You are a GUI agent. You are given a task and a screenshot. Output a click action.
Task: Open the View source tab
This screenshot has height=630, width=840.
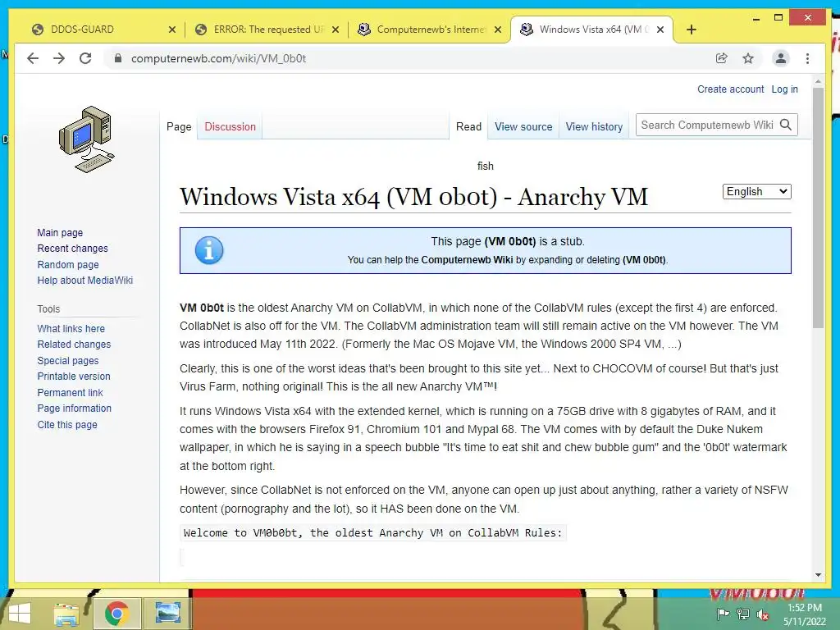[x=523, y=127]
